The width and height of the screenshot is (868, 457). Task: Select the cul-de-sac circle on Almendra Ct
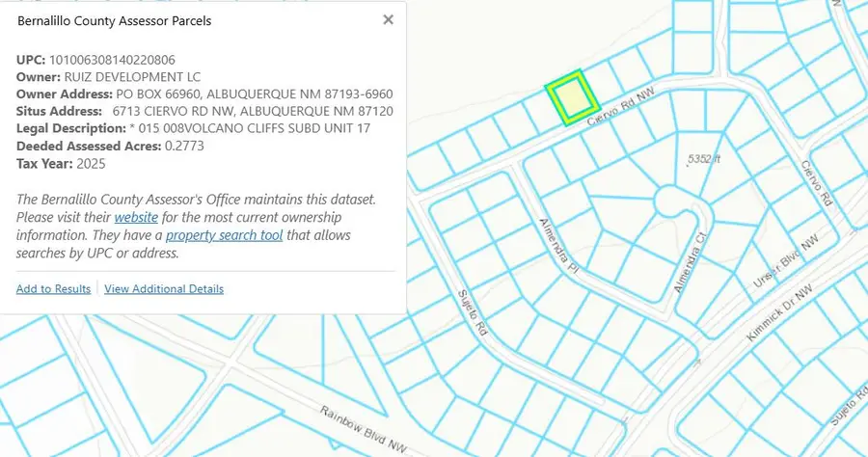point(673,202)
